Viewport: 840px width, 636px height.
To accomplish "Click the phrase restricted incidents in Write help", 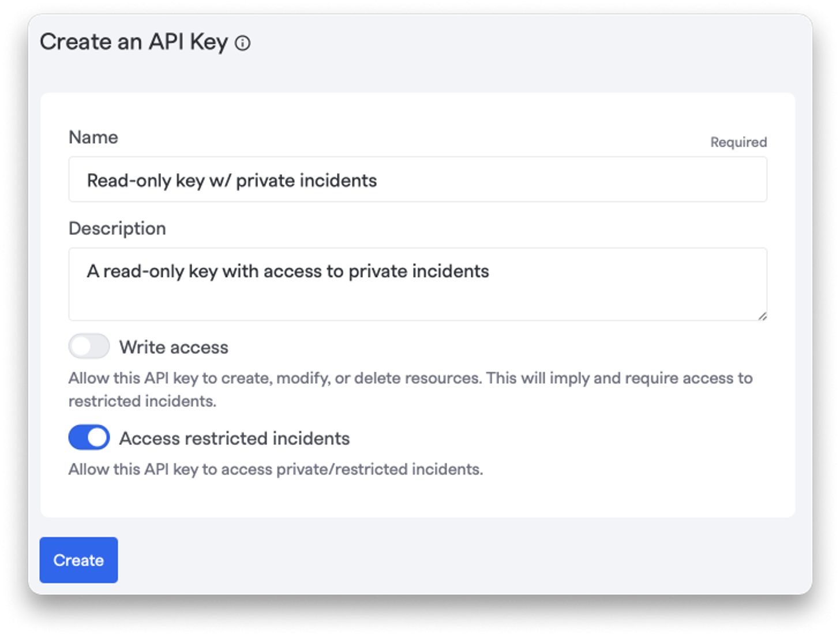I will pyautogui.click(x=142, y=401).
